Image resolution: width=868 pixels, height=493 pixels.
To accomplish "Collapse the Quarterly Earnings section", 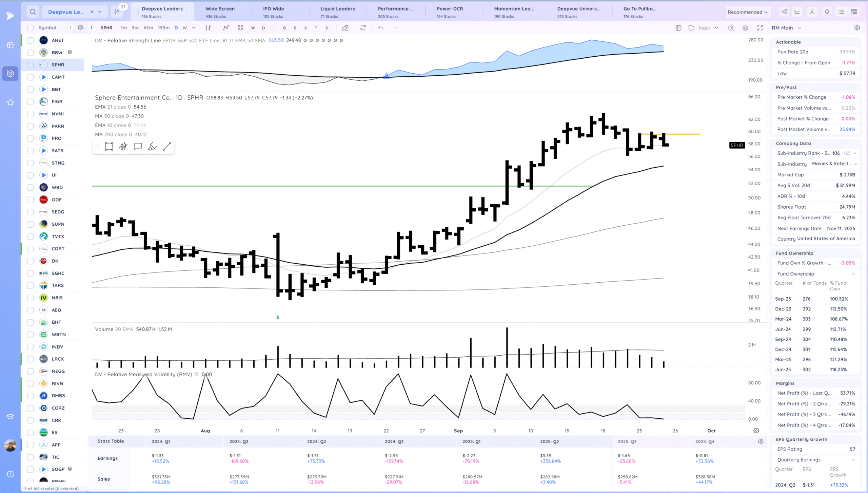I will point(853,460).
